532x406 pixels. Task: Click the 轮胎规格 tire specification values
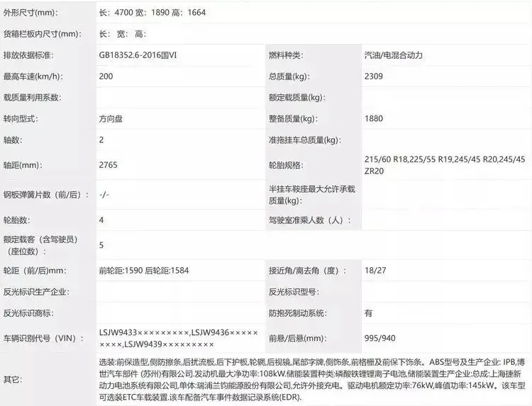point(445,164)
